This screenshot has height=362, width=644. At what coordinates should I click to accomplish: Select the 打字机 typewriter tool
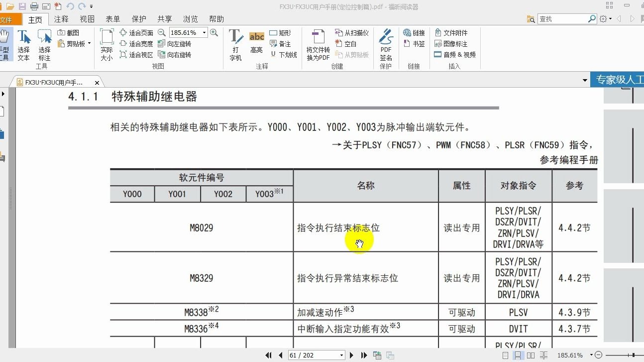coord(235,44)
